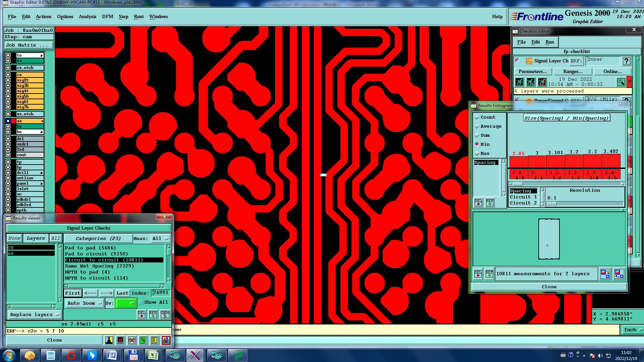Click the UNDO icon in Results viewer
This screenshot has height=362, width=644.
pyautogui.click(x=165, y=314)
